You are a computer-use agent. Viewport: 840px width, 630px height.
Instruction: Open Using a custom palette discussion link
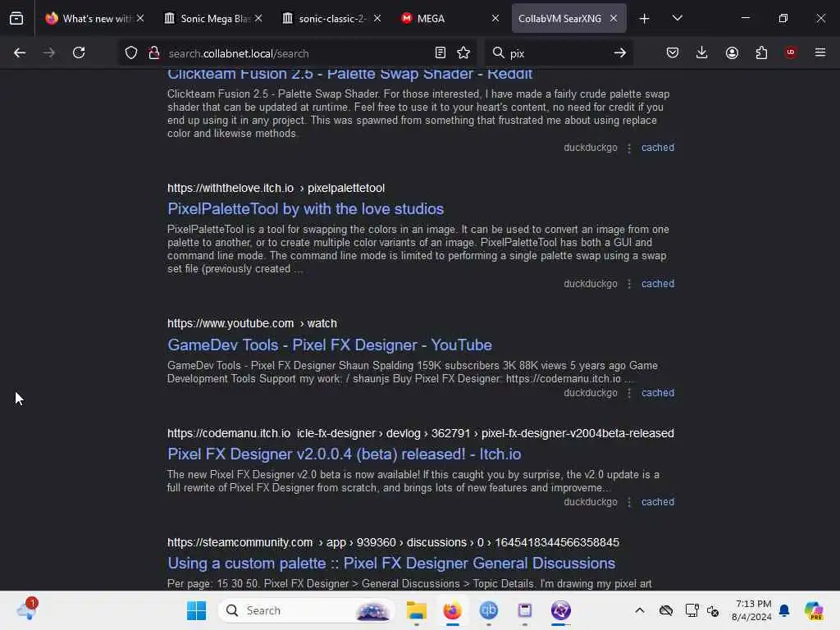point(391,564)
